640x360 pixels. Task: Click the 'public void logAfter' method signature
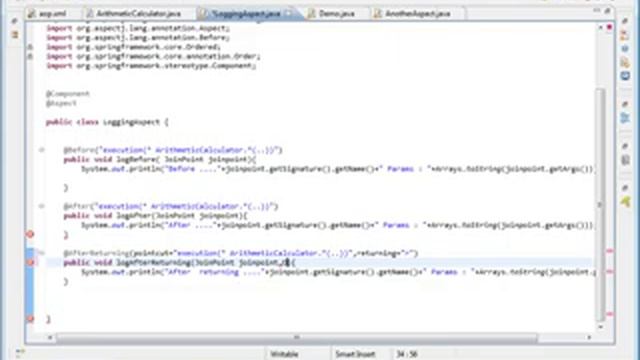tap(156, 216)
